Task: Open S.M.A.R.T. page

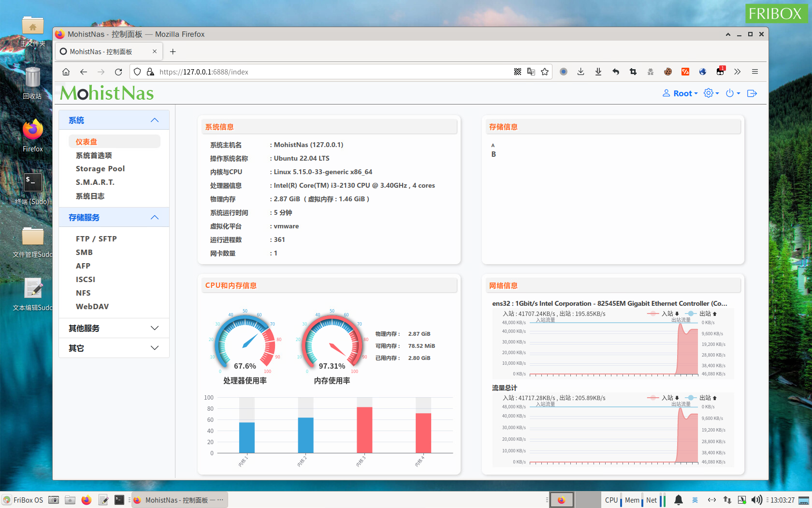Action: click(x=95, y=182)
